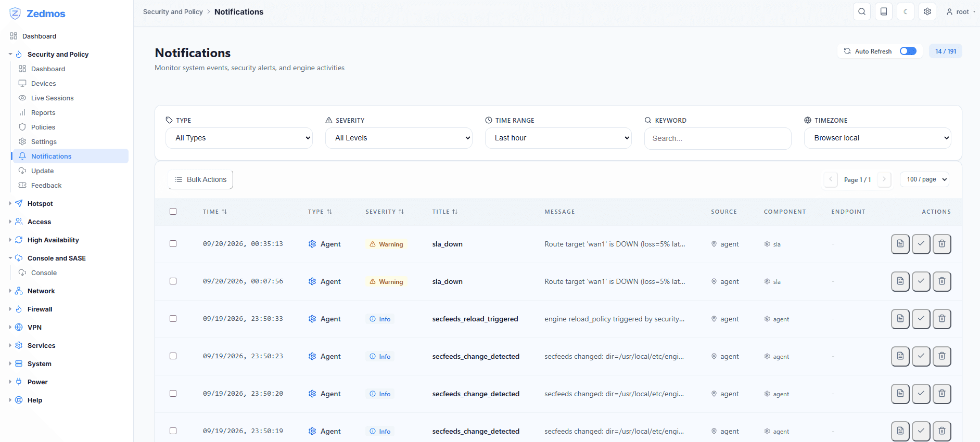This screenshot has width=980, height=442.
Task: Delete the 00:35:13 sla_down notification
Action: 942,244
